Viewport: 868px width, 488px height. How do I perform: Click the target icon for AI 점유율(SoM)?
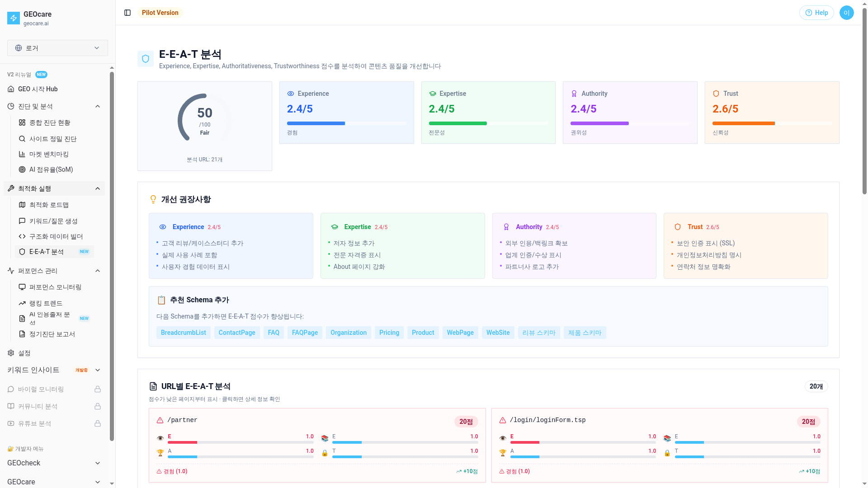coord(22,169)
